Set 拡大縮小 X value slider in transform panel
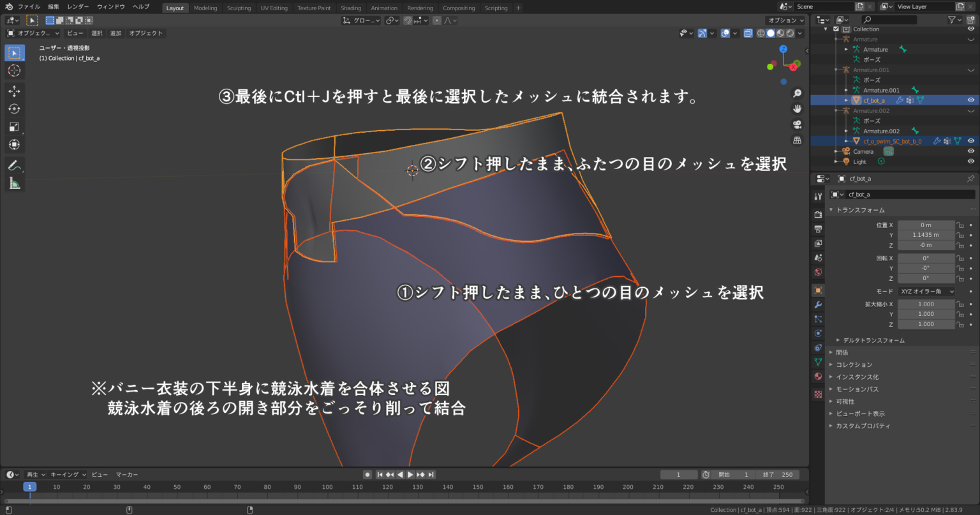Viewport: 980px width, 515px height. pos(926,304)
